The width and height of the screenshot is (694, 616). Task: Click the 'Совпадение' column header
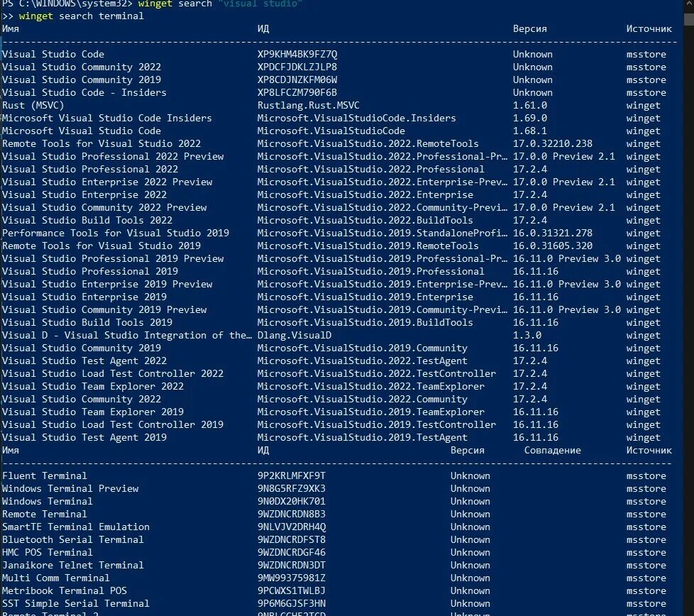pos(552,451)
